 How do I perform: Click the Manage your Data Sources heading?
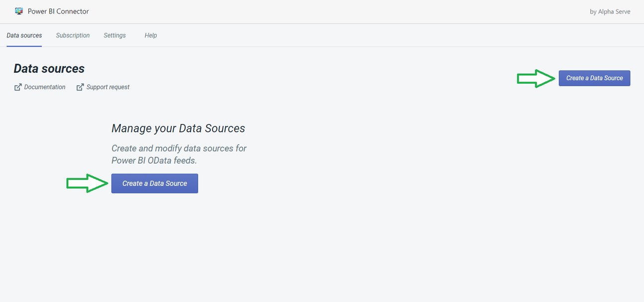[x=178, y=128]
